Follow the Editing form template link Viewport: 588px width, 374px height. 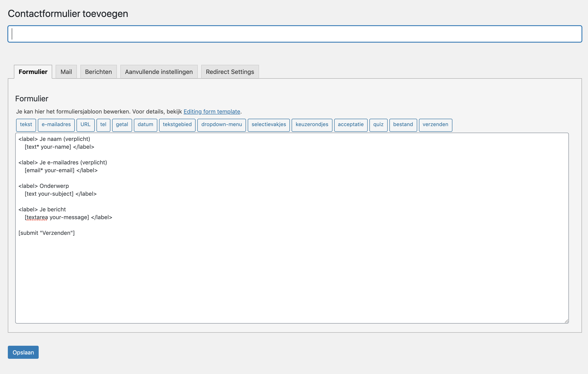click(x=212, y=112)
